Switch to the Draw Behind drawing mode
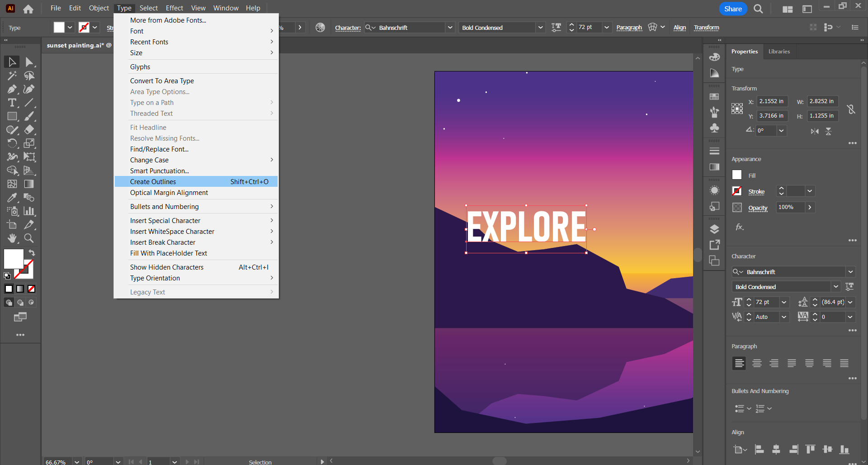868x465 pixels. coord(20,302)
